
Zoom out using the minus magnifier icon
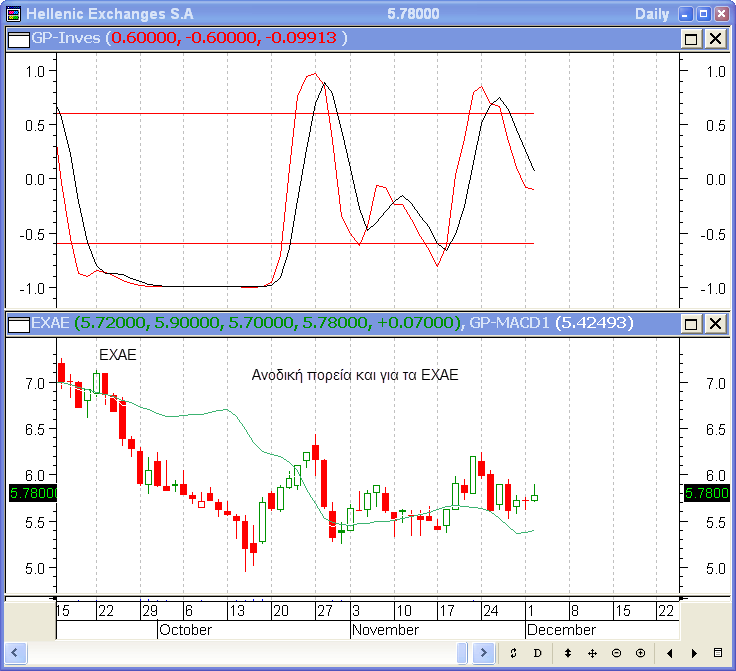[616, 653]
